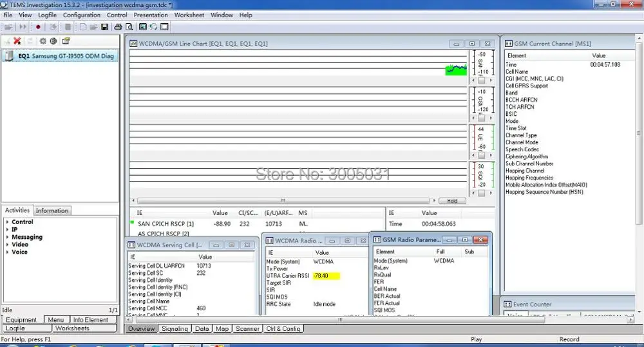Open the File menu
The height and width of the screenshot is (347, 644).
click(8, 15)
